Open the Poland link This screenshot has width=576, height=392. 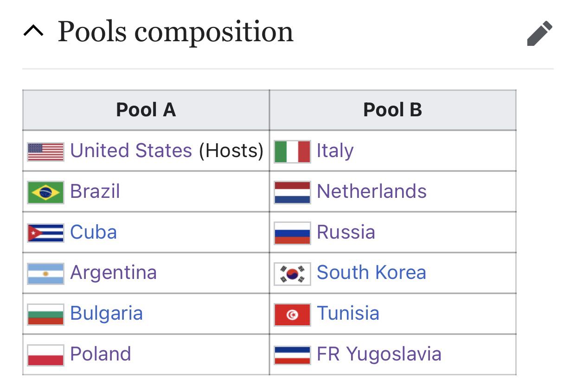[101, 354]
